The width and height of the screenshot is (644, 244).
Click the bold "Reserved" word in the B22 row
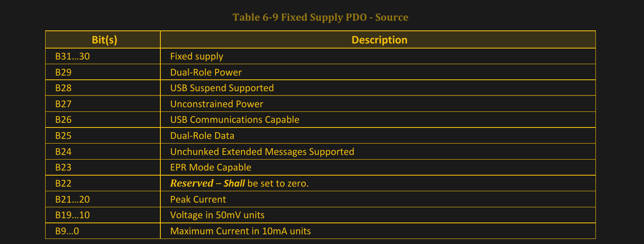tap(191, 183)
